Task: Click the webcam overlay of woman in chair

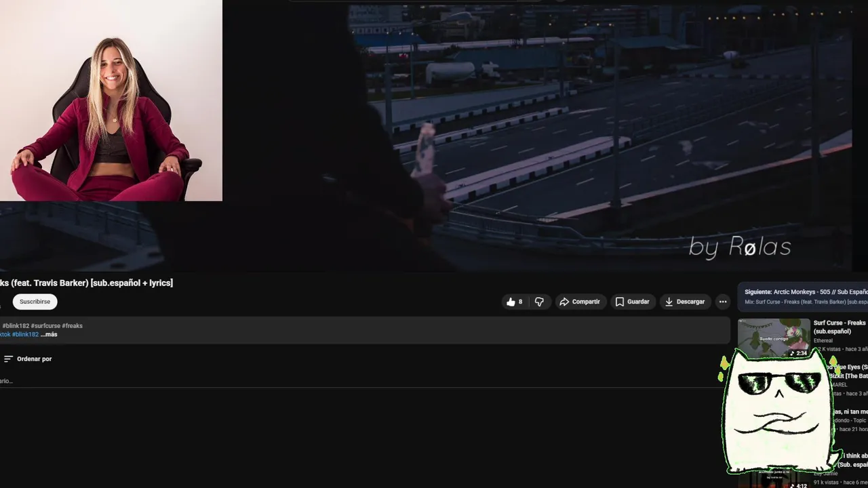Action: coord(111,100)
